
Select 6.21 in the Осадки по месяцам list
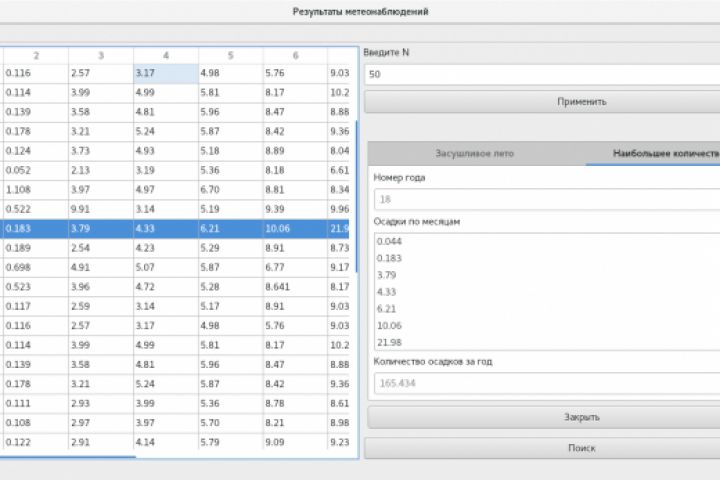coord(547,309)
